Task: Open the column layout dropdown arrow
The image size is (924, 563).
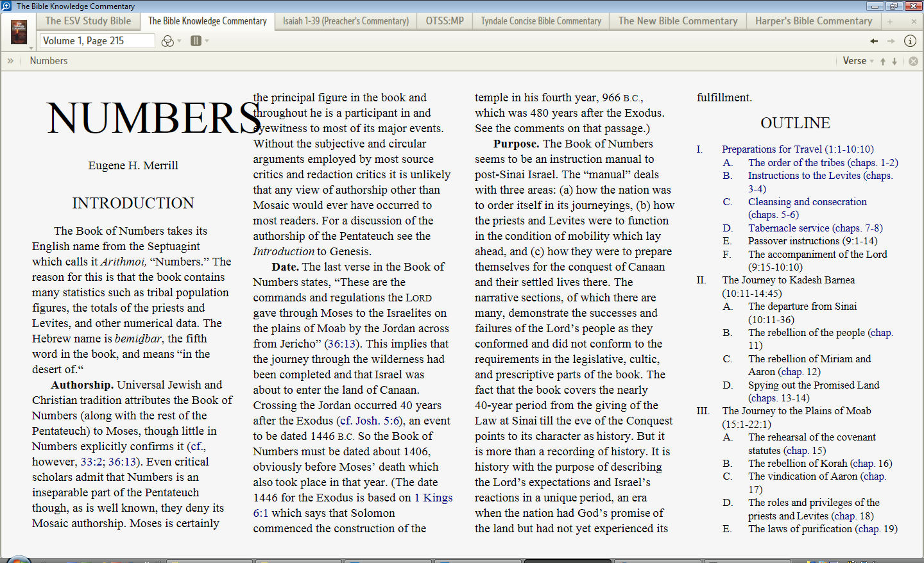Action: (x=207, y=41)
